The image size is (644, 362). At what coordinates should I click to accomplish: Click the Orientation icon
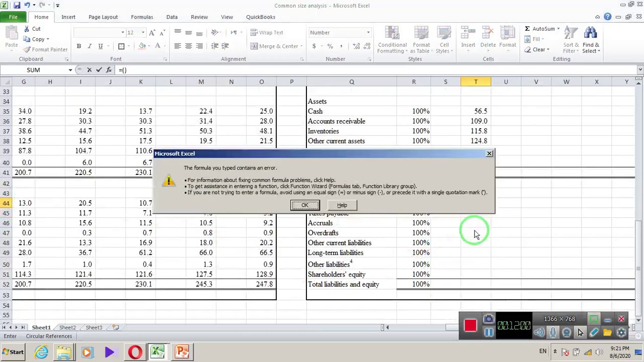pos(215,33)
